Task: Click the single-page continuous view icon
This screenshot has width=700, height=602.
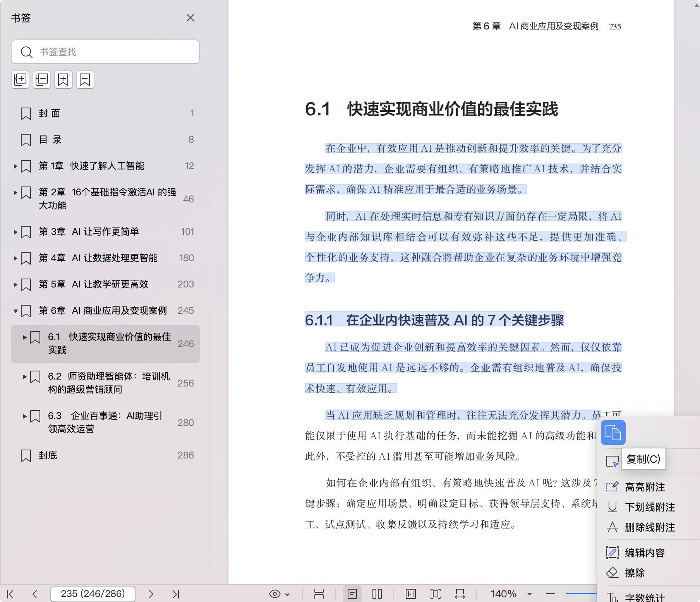Action: [352, 594]
